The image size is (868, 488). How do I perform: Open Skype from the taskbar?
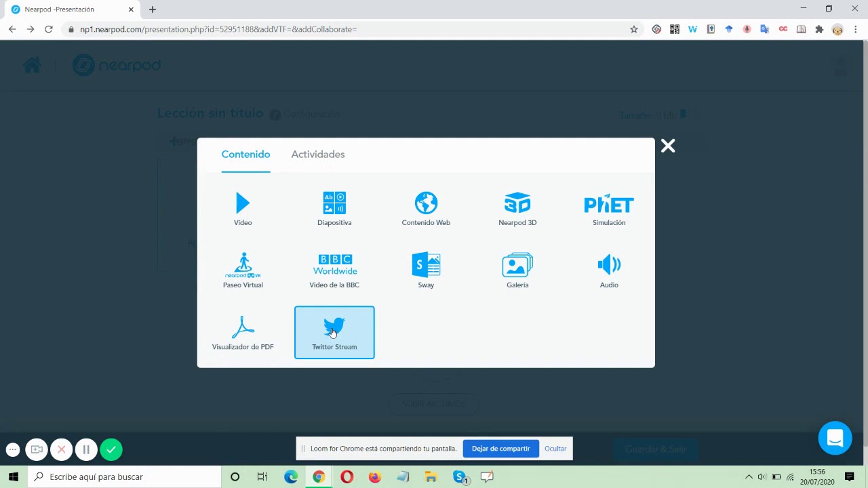(461, 477)
